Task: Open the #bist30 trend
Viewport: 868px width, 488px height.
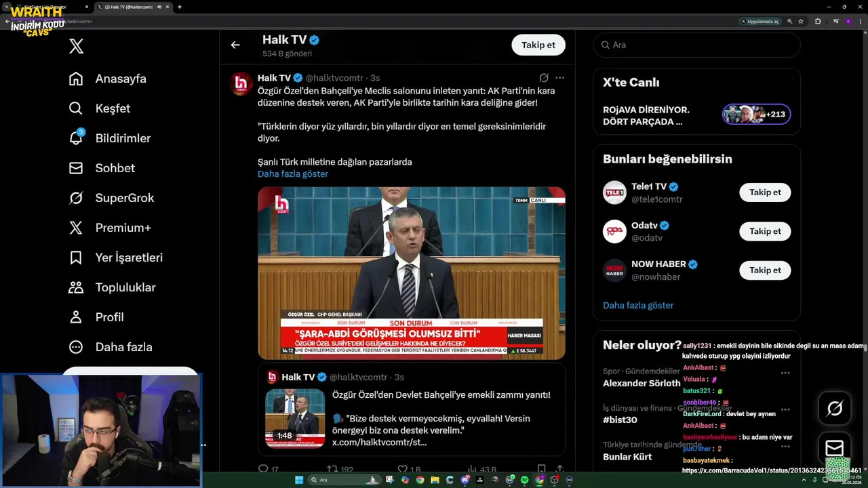Action: click(620, 420)
